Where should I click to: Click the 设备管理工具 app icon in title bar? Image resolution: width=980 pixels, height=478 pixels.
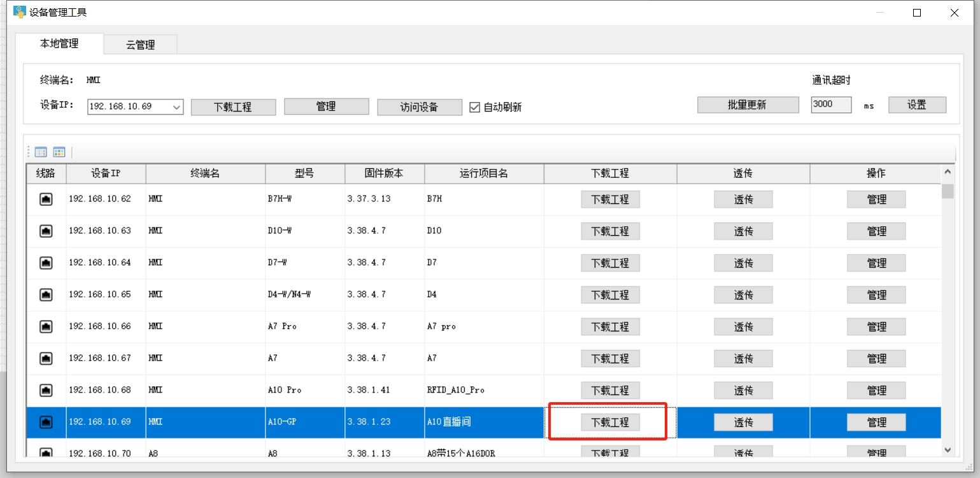pos(20,11)
